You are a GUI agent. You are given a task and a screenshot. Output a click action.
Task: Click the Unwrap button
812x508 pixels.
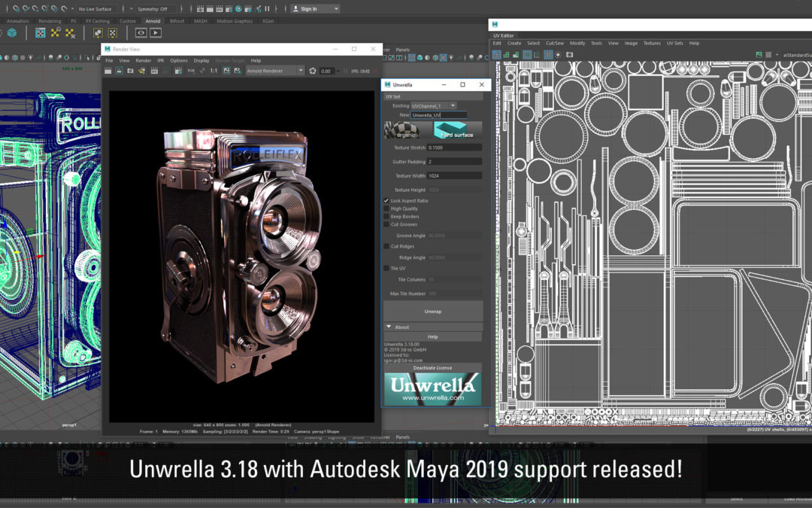pyautogui.click(x=433, y=312)
